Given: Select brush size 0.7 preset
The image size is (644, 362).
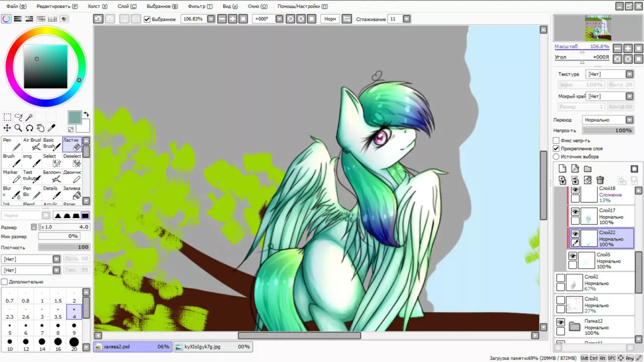Looking at the screenshot, I should (x=10, y=297).
